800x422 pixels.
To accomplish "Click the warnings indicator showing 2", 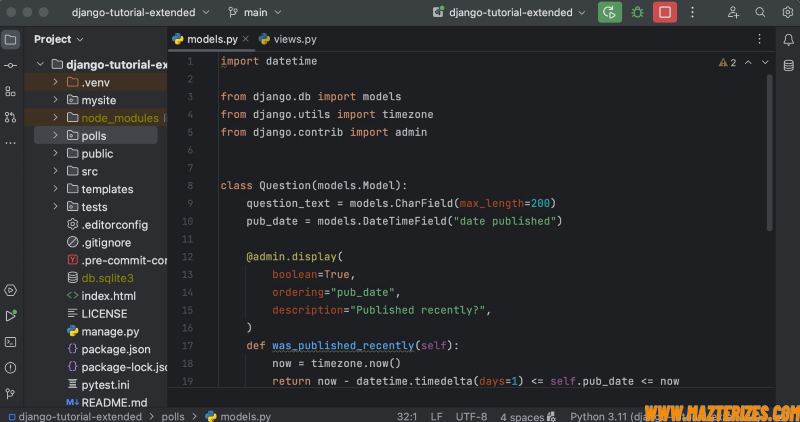I will pos(727,63).
